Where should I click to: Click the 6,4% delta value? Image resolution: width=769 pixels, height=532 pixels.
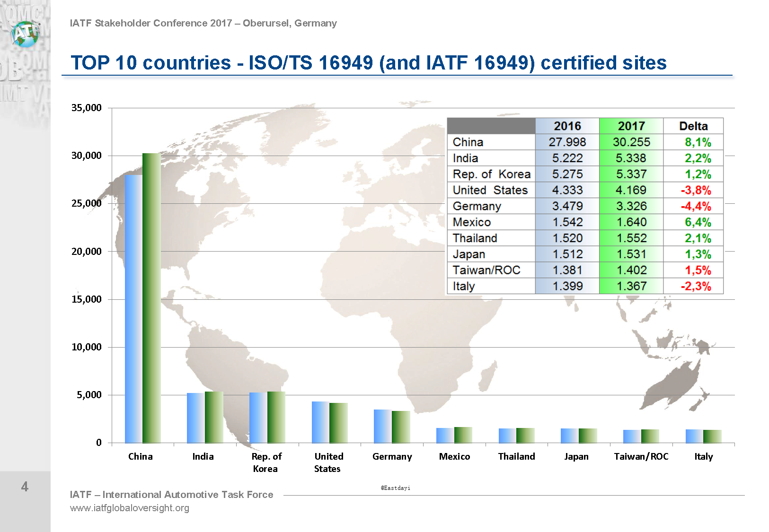698,222
